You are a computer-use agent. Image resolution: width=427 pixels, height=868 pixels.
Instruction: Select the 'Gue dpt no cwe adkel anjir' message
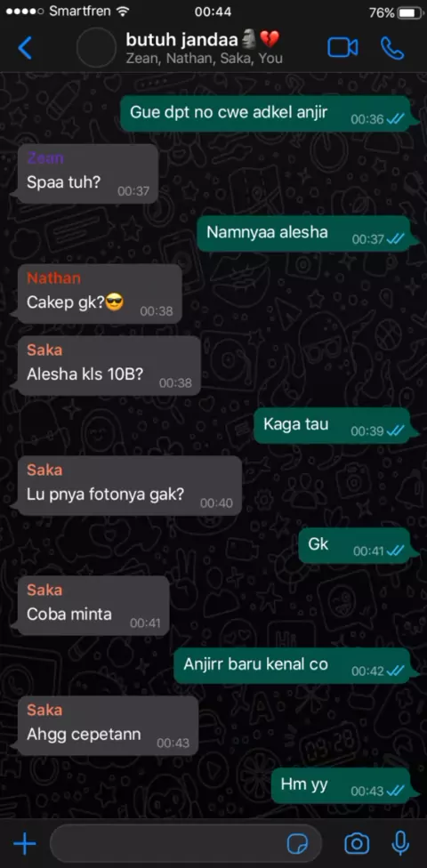[266, 114]
